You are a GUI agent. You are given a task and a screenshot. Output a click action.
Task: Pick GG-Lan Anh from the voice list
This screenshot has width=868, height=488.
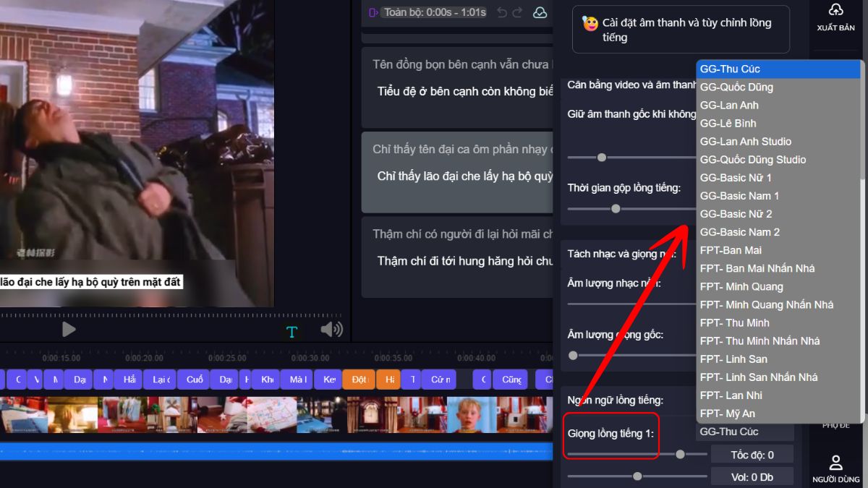coord(778,106)
